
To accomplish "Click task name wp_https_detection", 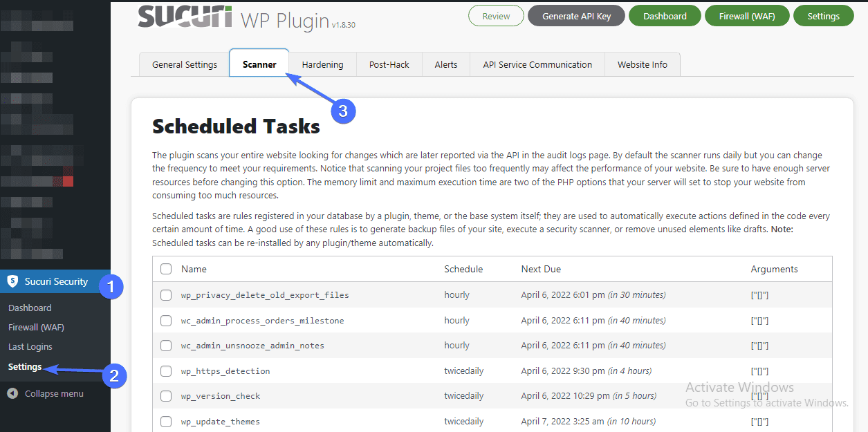I will 225,371.
